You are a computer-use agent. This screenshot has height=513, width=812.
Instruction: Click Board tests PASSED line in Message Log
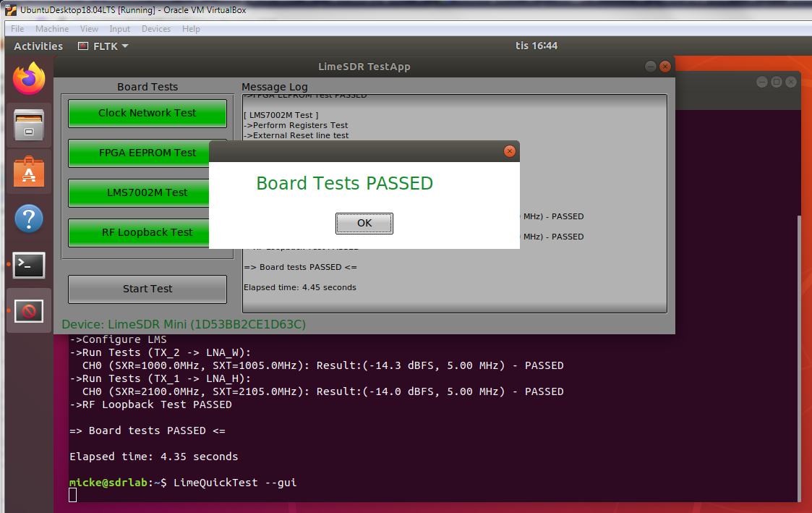pyautogui.click(x=300, y=268)
